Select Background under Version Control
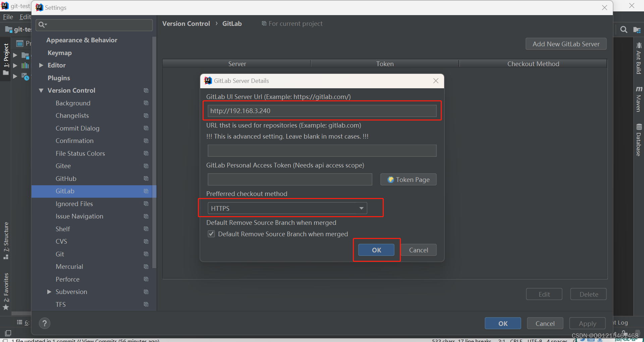The image size is (644, 342). click(73, 103)
